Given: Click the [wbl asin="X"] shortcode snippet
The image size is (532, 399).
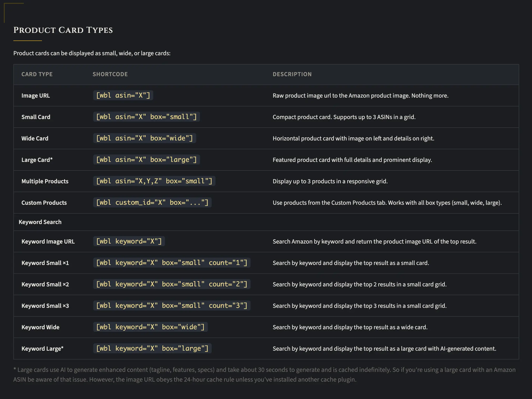Looking at the screenshot, I should (x=123, y=95).
